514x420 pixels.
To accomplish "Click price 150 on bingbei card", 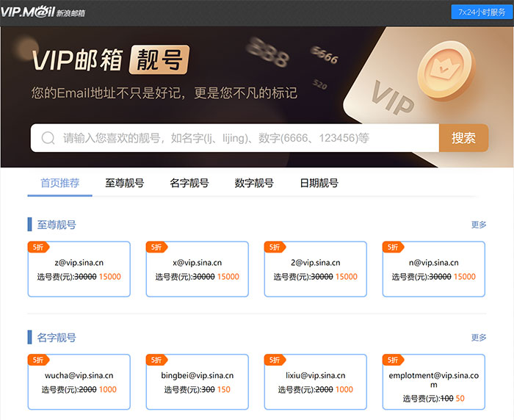I will tap(224, 389).
